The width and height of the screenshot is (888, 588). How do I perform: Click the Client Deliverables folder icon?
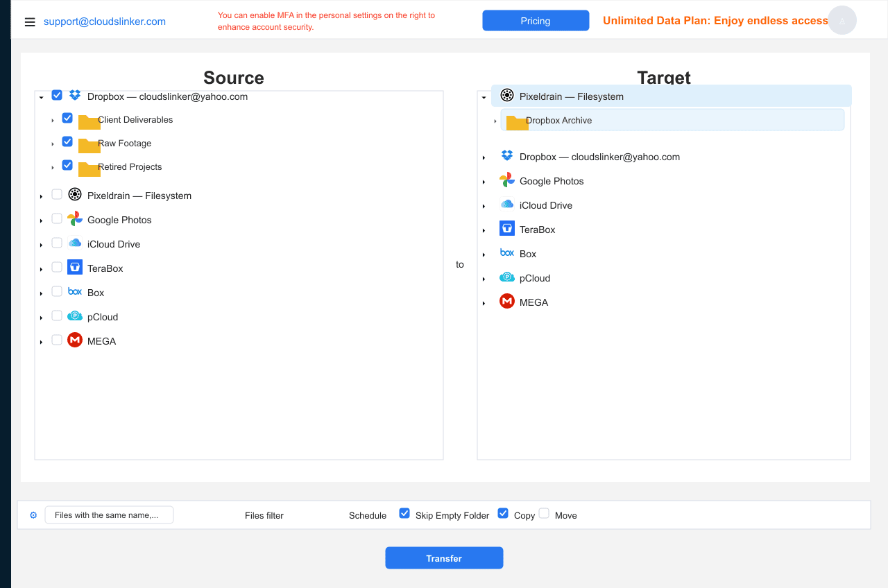(x=89, y=122)
